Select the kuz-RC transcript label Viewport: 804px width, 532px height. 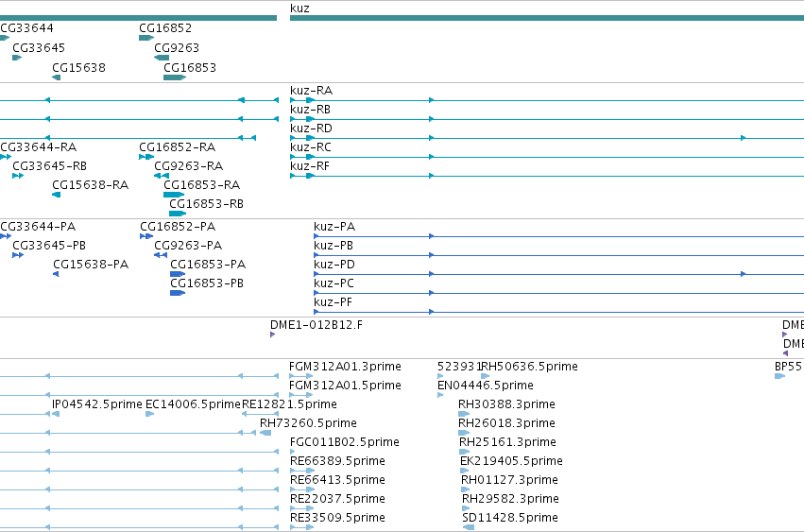point(311,147)
